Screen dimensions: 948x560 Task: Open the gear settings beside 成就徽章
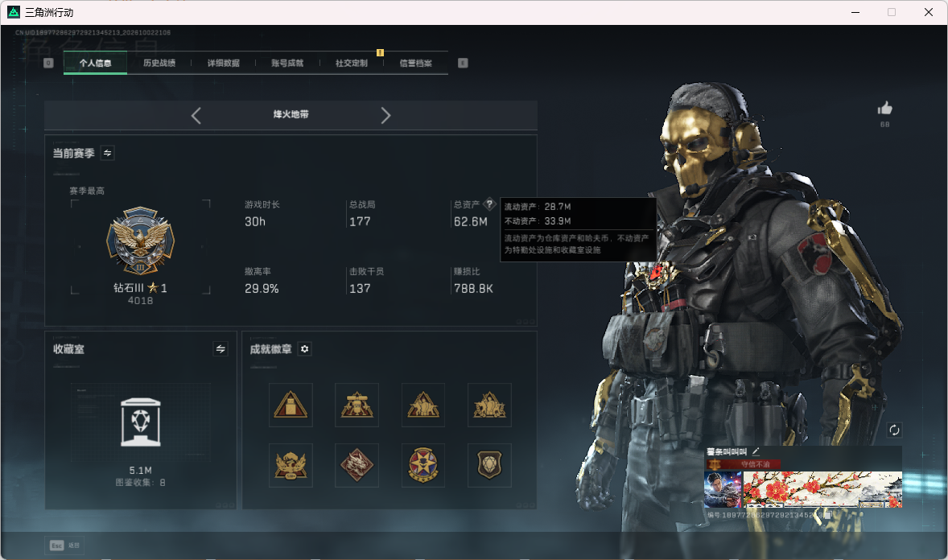pos(305,349)
